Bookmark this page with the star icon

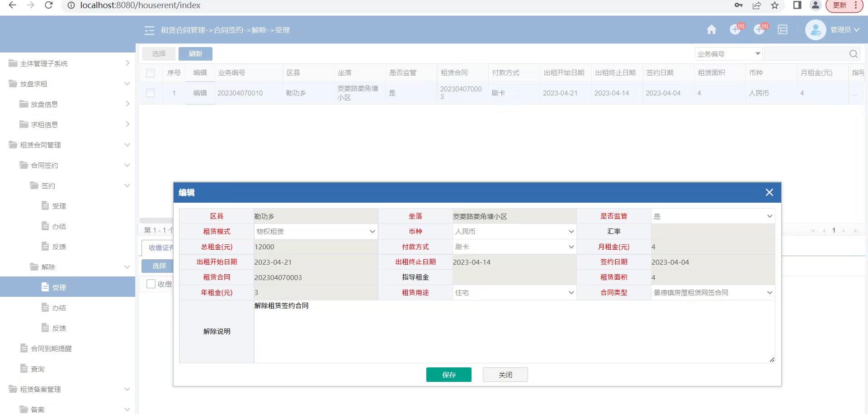coord(775,5)
